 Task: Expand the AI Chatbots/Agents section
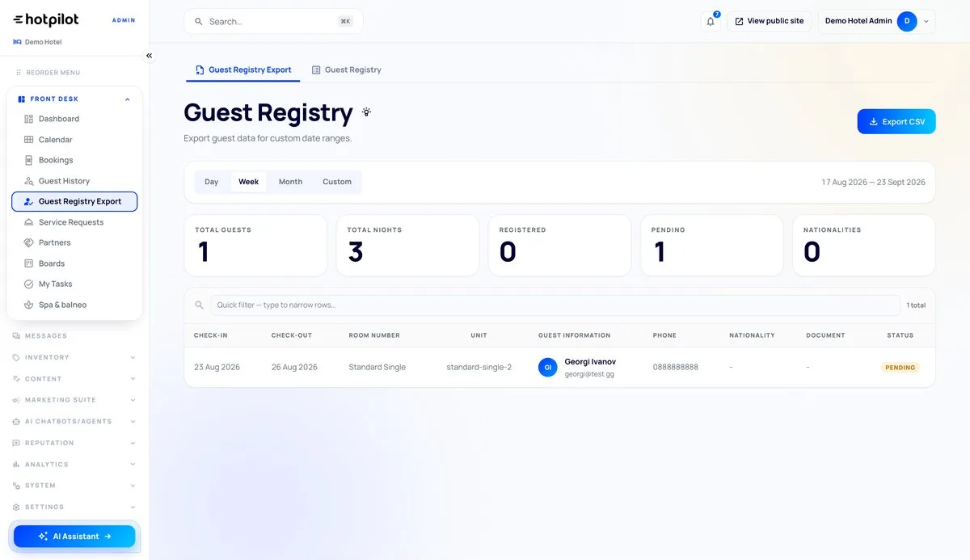[74, 422]
